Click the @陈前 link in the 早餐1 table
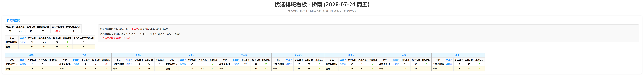Viewport: 644px width, 76px height. tap(76, 64)
